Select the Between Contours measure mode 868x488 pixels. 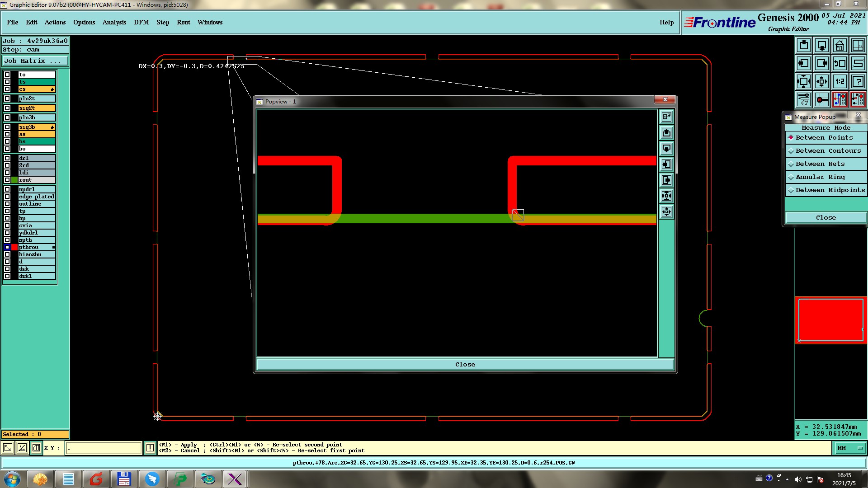click(x=827, y=151)
